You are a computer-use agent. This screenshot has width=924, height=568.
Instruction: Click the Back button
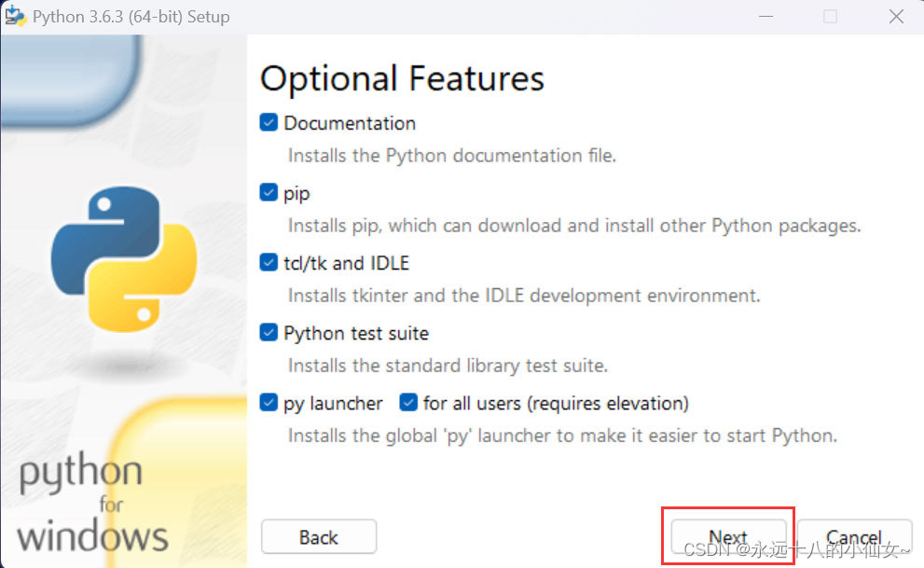tap(318, 536)
